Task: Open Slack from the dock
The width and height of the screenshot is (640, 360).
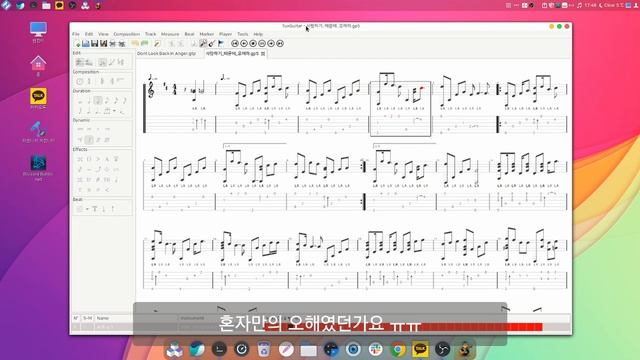Action: 375,350
